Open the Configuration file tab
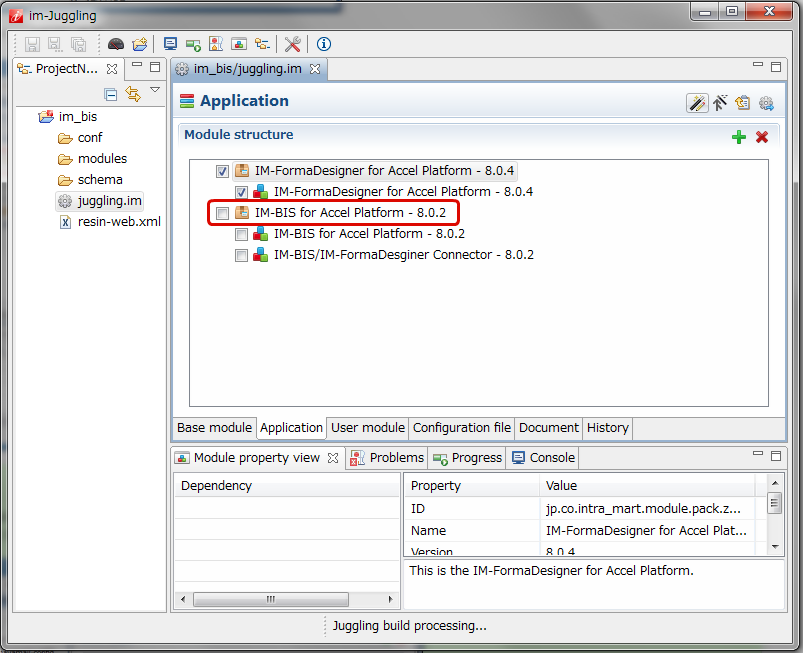This screenshot has width=803, height=653. (462, 428)
